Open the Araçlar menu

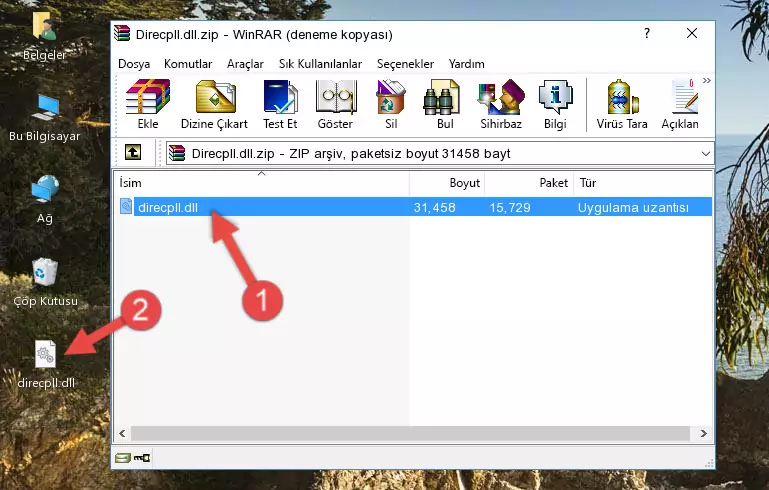point(245,64)
